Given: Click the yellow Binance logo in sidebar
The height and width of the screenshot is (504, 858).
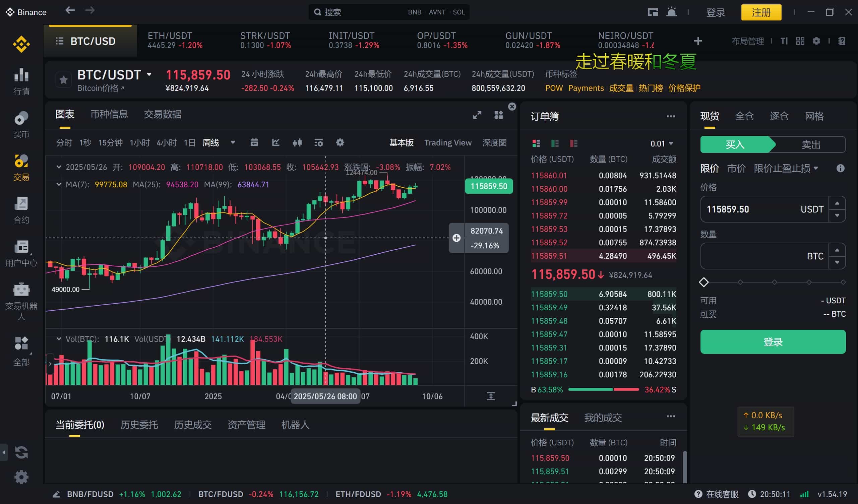Looking at the screenshot, I should (x=21, y=44).
